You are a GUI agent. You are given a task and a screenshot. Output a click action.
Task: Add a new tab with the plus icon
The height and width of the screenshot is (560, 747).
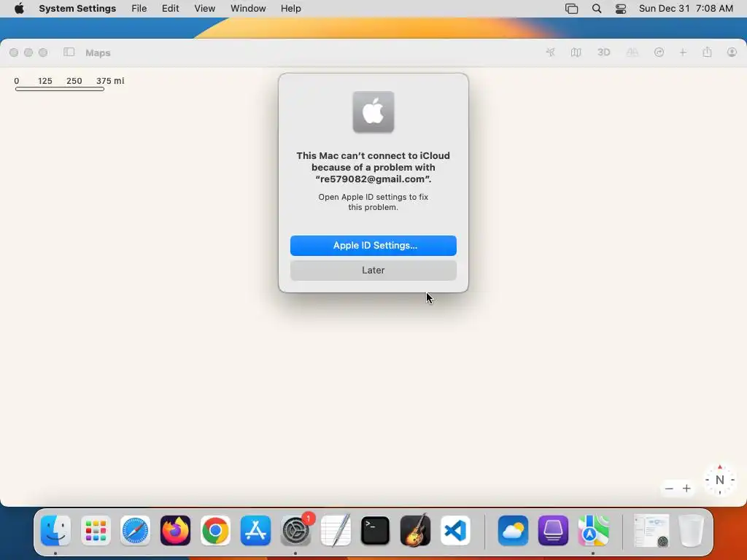pos(683,52)
